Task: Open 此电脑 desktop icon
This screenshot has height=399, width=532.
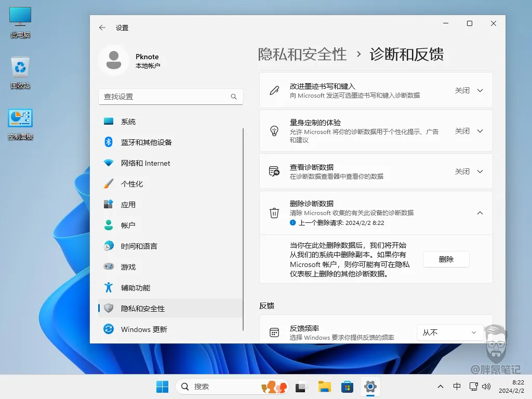Action: coord(20,22)
